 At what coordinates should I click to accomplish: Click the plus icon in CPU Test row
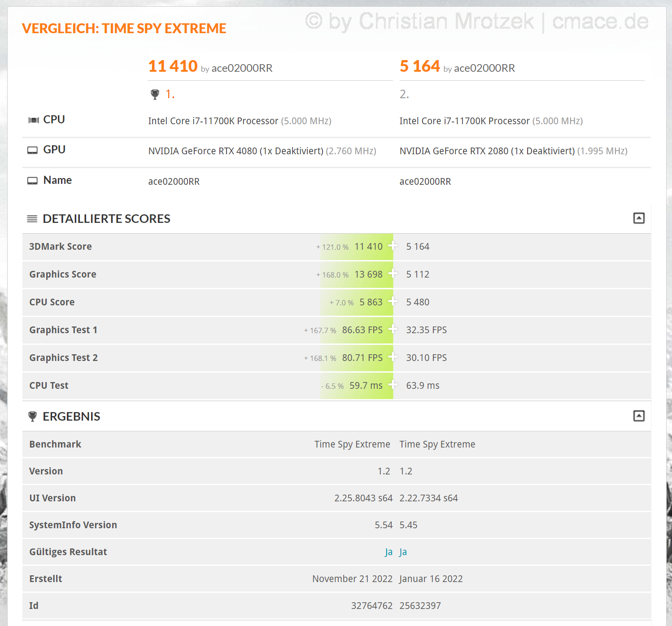point(393,385)
